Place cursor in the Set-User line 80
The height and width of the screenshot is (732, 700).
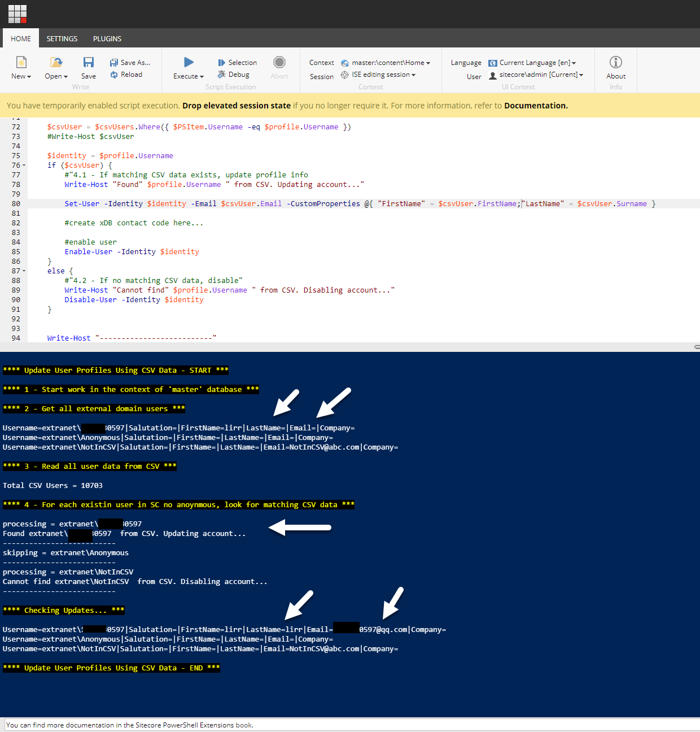coord(360,204)
